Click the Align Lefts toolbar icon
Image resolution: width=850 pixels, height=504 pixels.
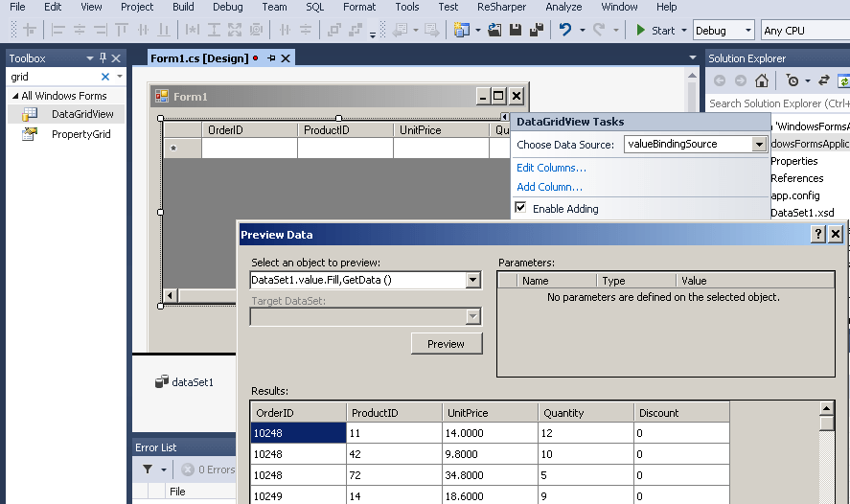[x=58, y=30]
